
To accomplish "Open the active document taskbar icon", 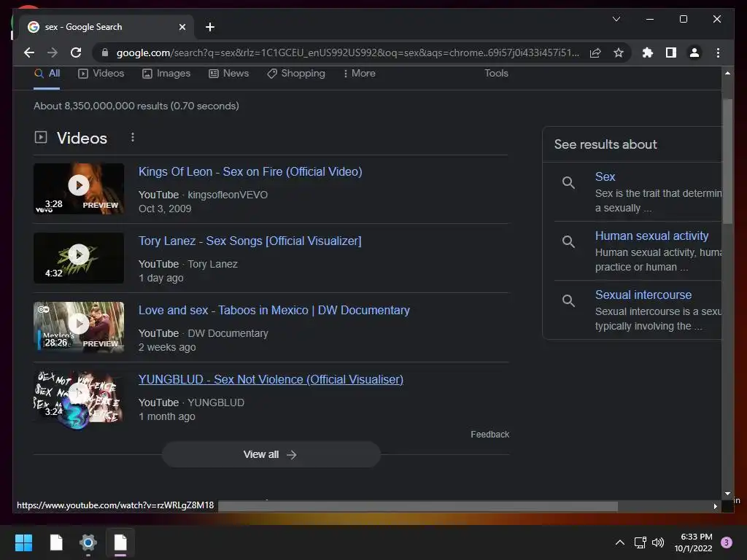I will 120,542.
